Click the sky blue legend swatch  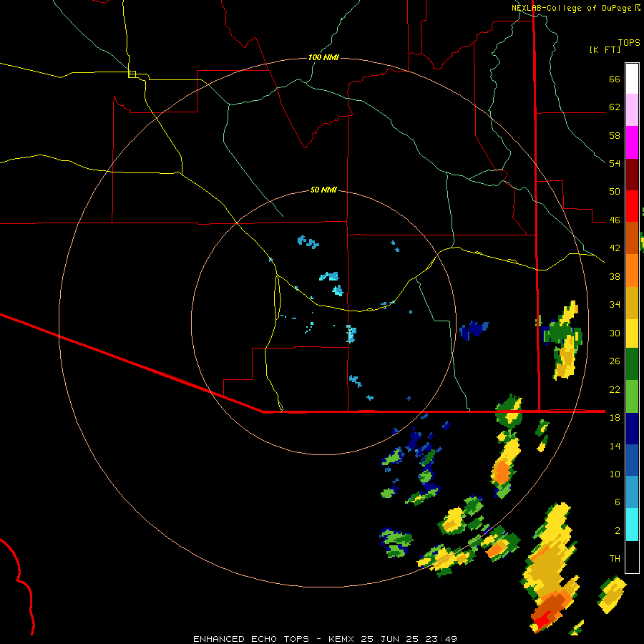point(632,493)
